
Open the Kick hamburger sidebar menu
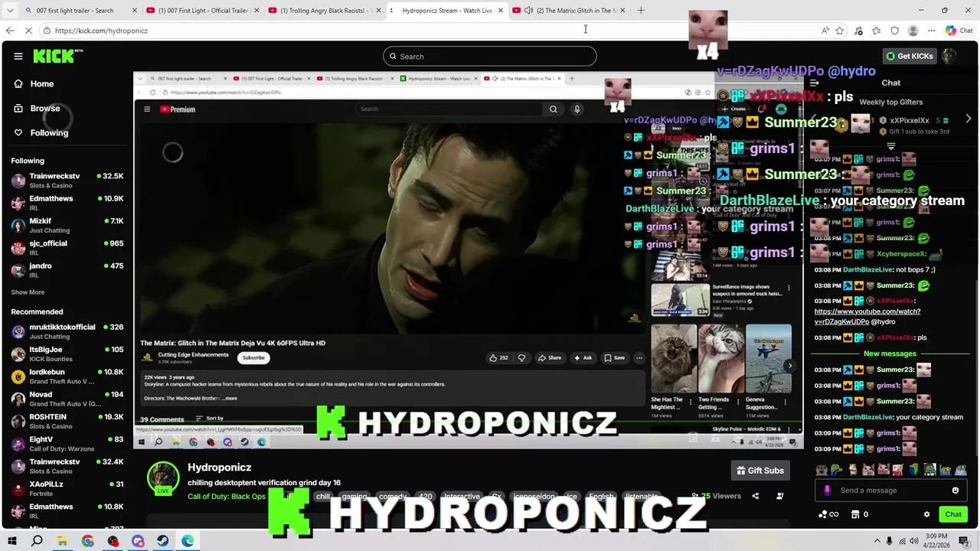[x=18, y=56]
